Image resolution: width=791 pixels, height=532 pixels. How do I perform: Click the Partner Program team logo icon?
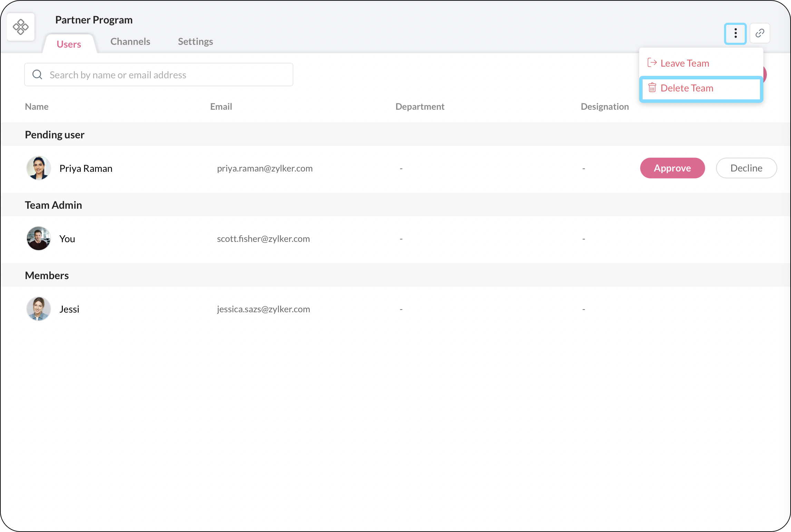[x=21, y=27]
